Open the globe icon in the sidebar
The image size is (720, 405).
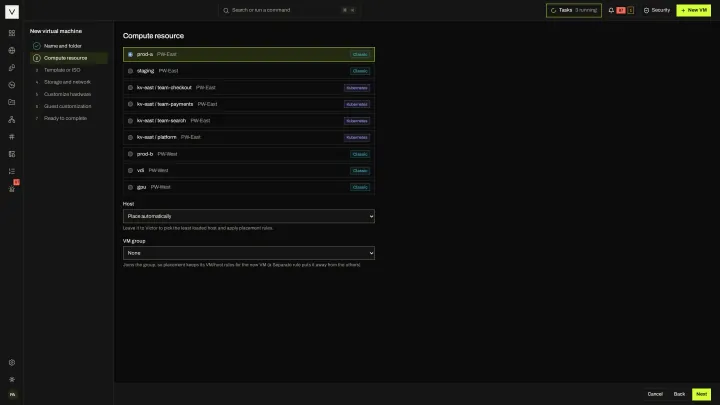click(x=12, y=51)
